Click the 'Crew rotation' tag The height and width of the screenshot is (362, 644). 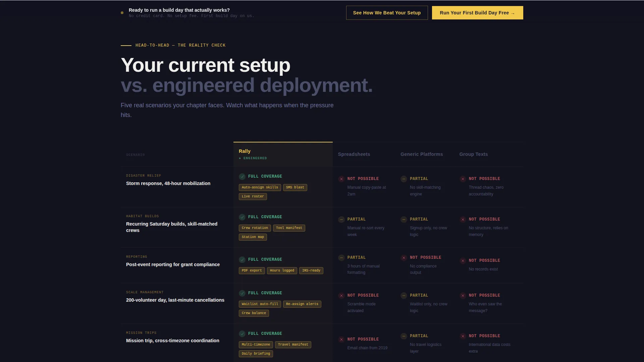(x=255, y=228)
